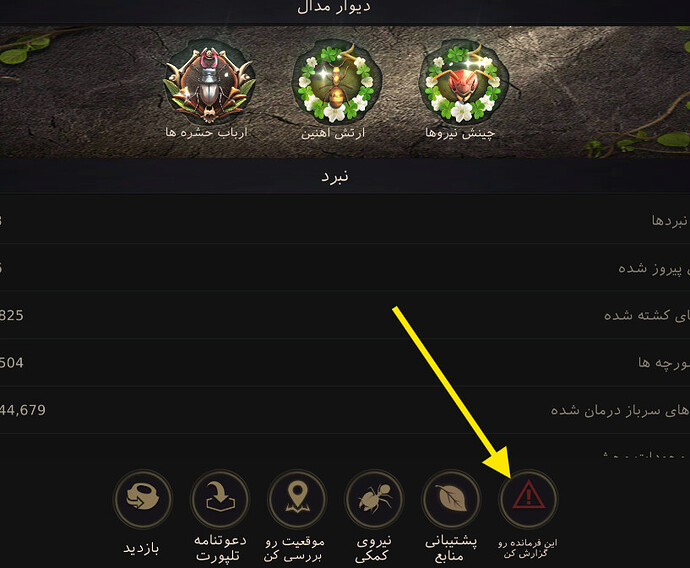Click the check location map pin icon
This screenshot has width=690, height=568.
[297, 498]
